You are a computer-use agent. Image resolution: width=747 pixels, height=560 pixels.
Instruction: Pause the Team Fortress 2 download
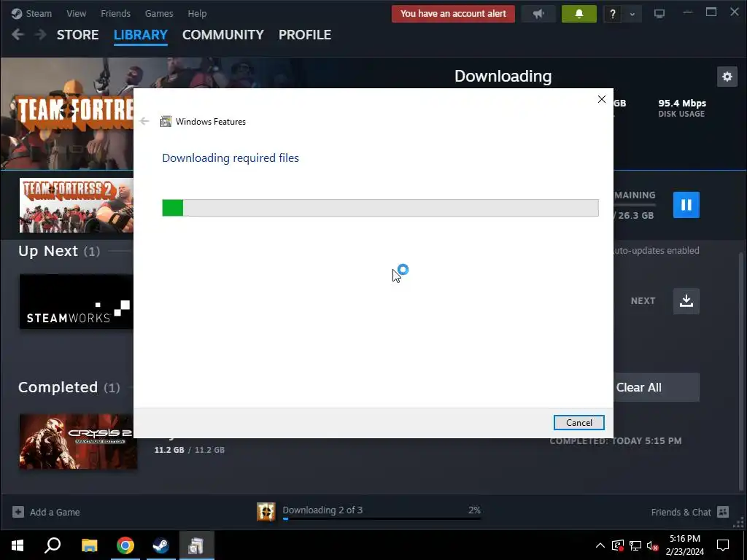(x=686, y=205)
